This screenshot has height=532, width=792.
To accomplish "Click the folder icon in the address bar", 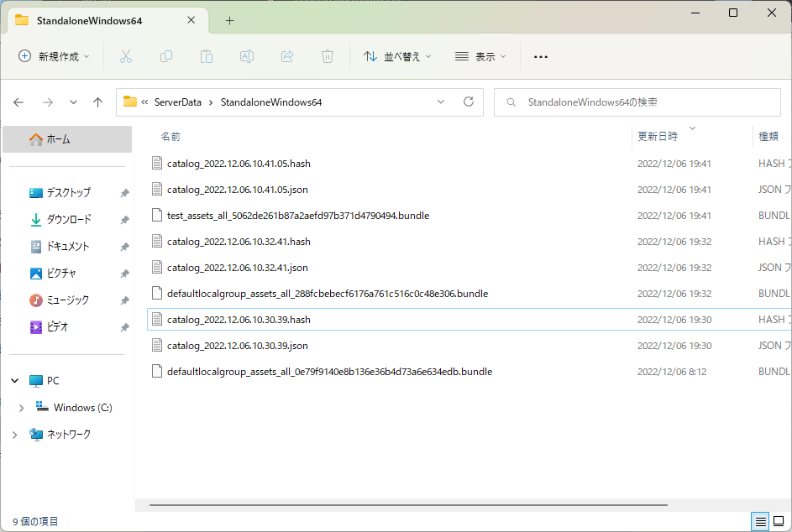I will pos(130,102).
